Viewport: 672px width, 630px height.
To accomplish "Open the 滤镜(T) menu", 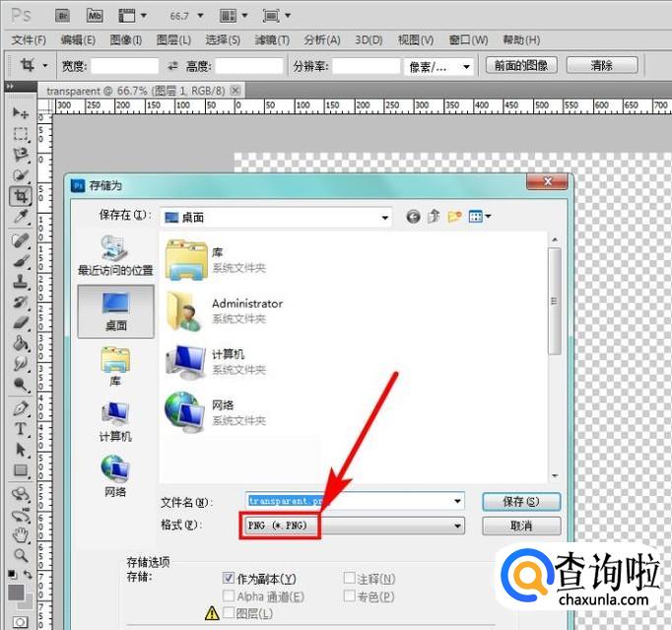I will coord(272,39).
